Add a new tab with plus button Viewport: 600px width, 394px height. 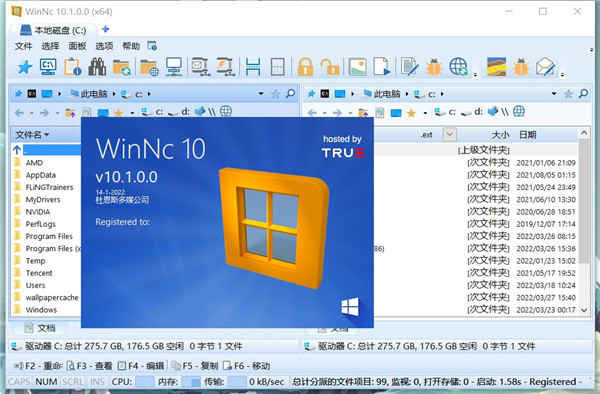(106, 29)
